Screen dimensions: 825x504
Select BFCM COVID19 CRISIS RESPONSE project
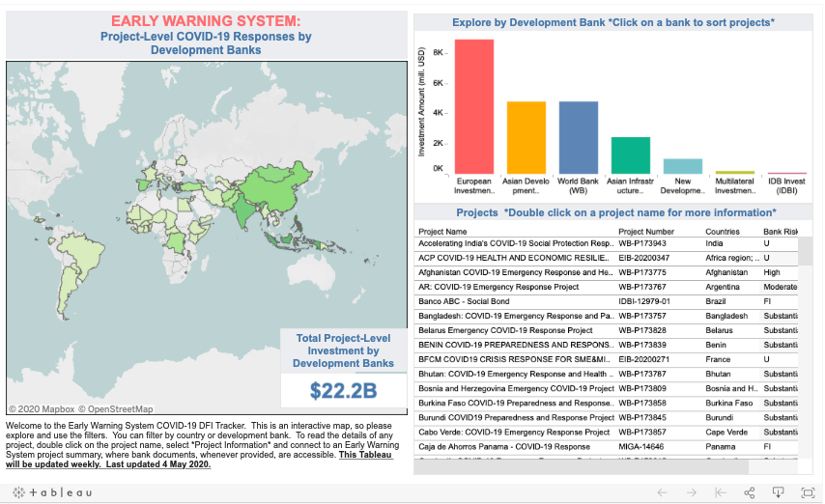point(514,359)
